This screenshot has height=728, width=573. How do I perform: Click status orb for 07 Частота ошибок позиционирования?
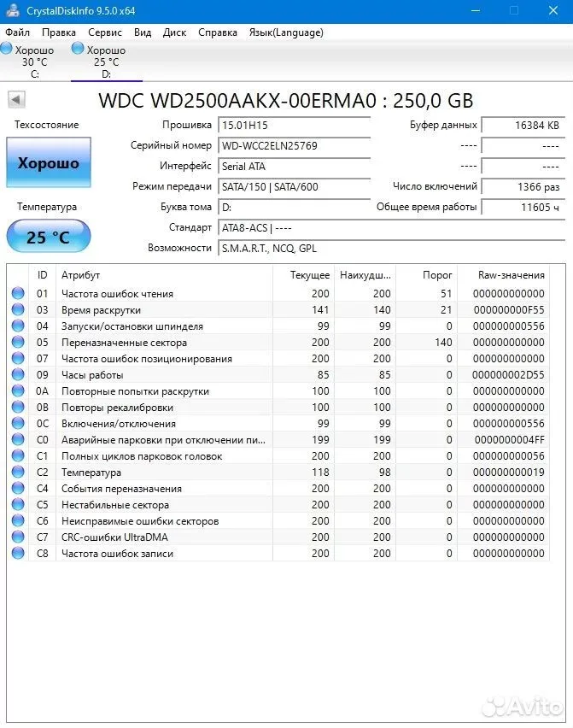(x=18, y=358)
